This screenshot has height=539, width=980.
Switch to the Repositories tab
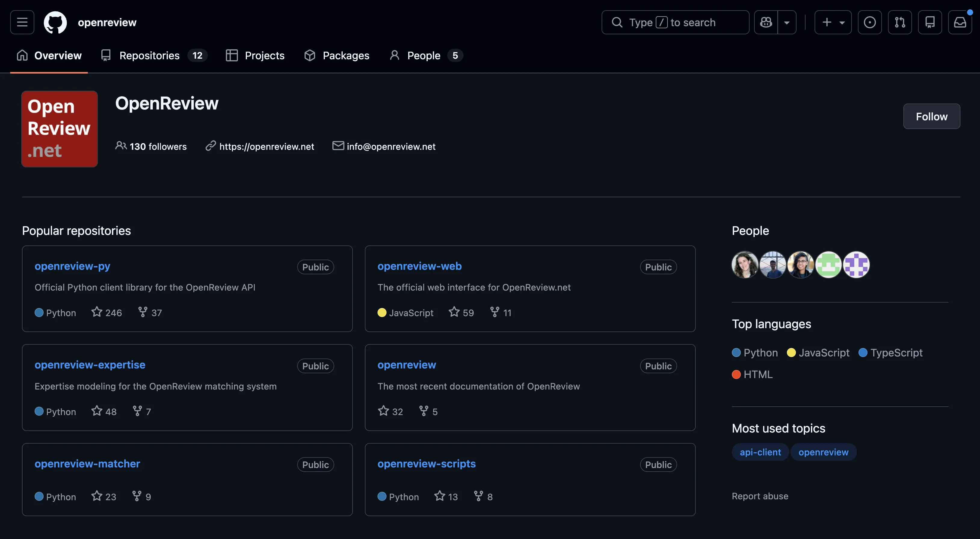pyautogui.click(x=154, y=56)
